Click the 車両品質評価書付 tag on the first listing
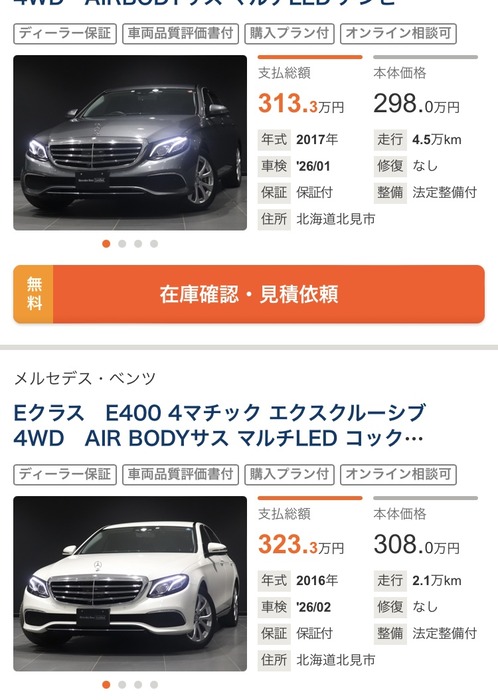 tap(181, 34)
